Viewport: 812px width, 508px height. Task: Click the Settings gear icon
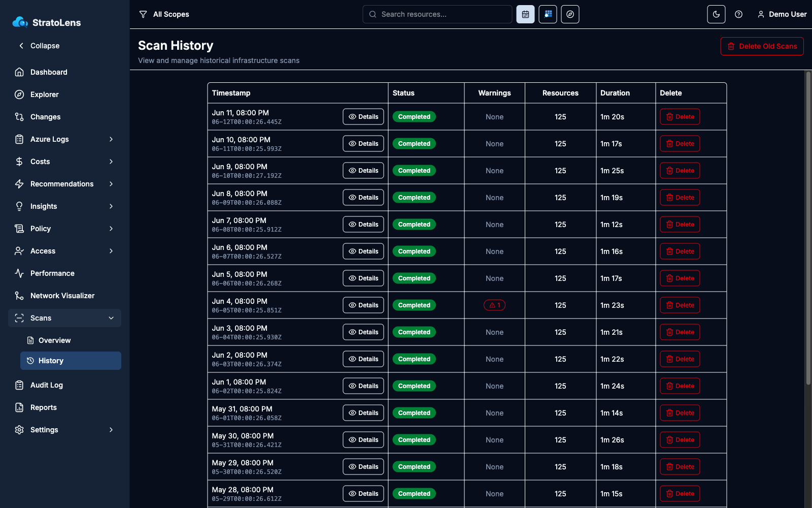coord(19,430)
